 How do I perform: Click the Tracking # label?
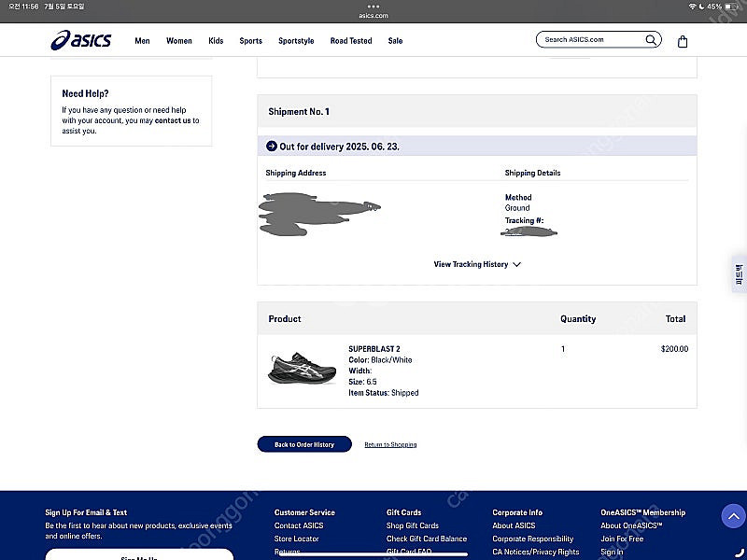(525, 220)
